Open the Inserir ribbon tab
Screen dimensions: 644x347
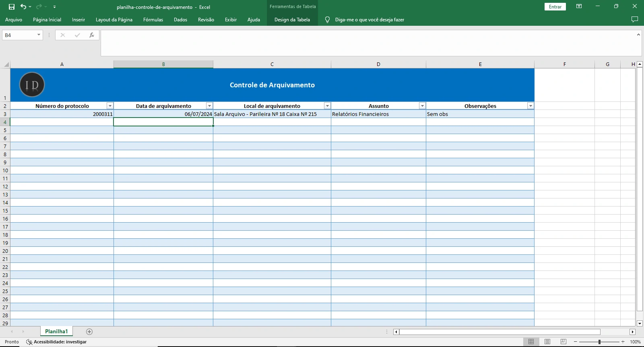pos(78,20)
